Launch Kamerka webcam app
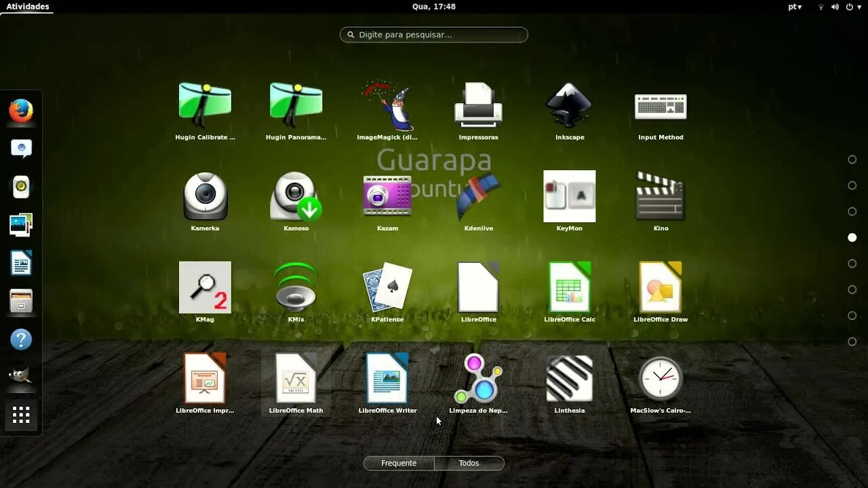 pos(205,203)
